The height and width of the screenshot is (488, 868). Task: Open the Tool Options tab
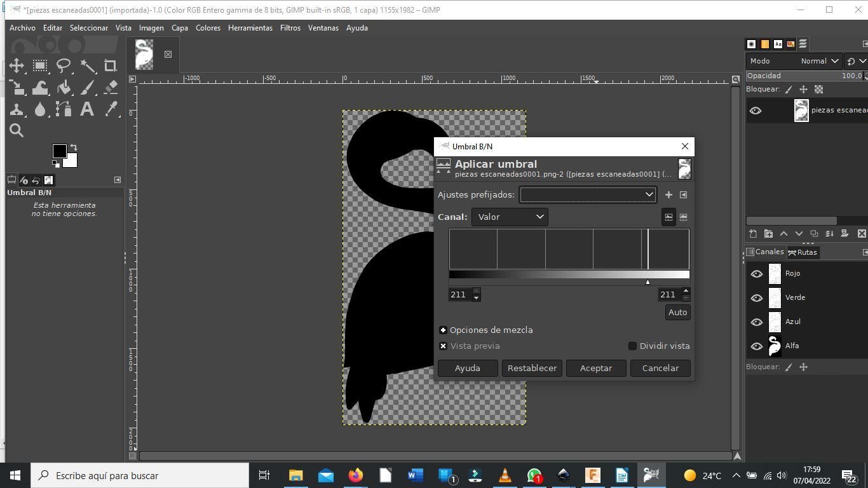(x=11, y=180)
